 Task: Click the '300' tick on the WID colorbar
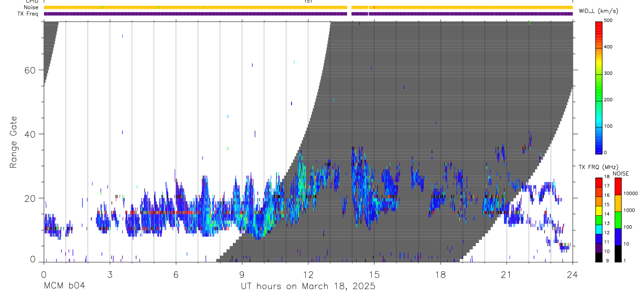click(609, 73)
